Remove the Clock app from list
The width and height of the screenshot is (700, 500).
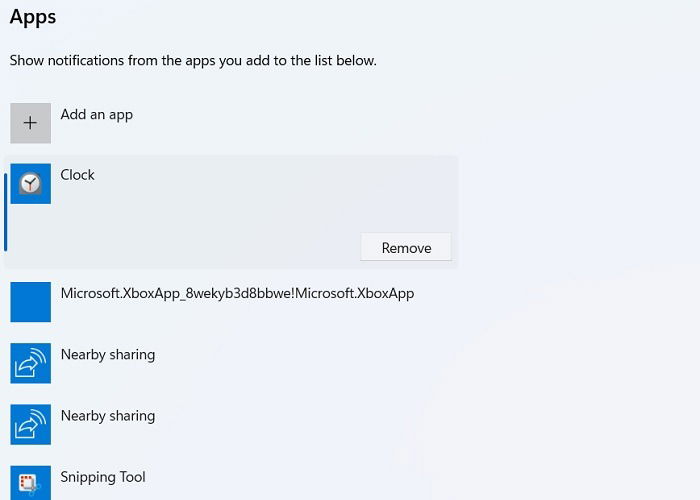point(406,247)
